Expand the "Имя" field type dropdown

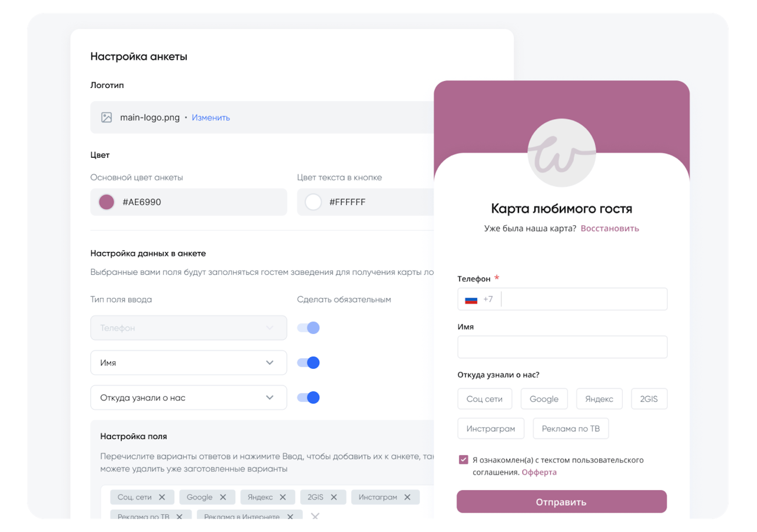click(270, 363)
